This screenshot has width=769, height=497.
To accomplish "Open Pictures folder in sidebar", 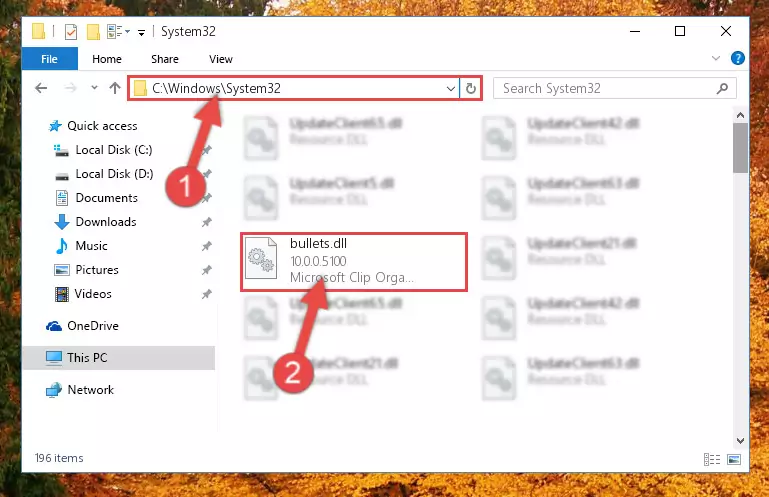I will tap(86, 270).
